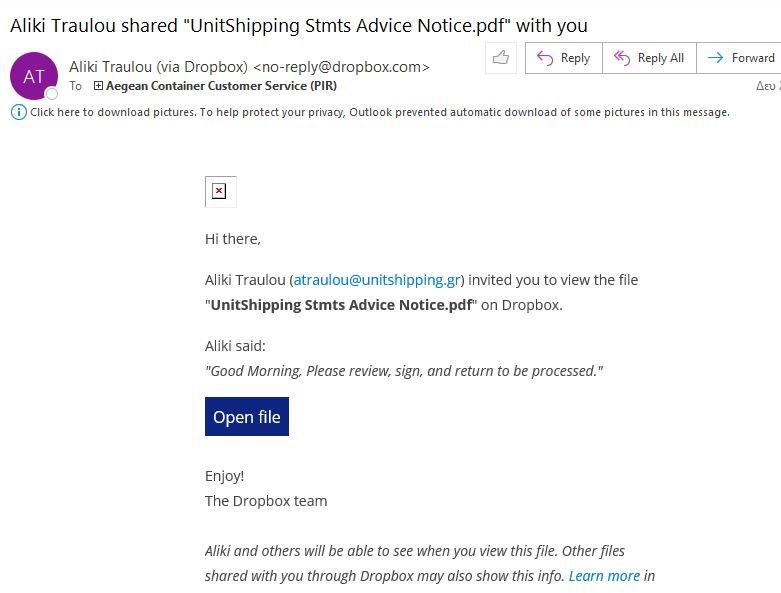This screenshot has width=781, height=593.
Task: Click the thumbs-up like icon
Action: pyautogui.click(x=501, y=58)
